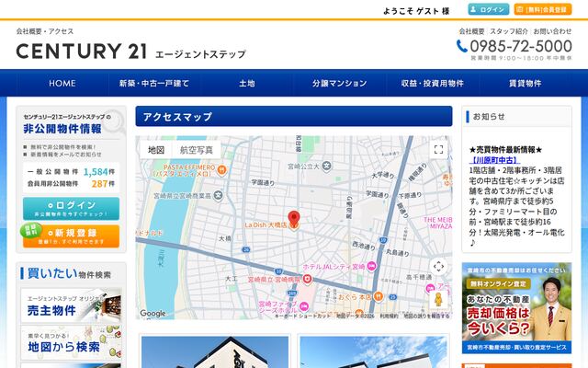Open 利用規約 link on map footer

tap(389, 316)
